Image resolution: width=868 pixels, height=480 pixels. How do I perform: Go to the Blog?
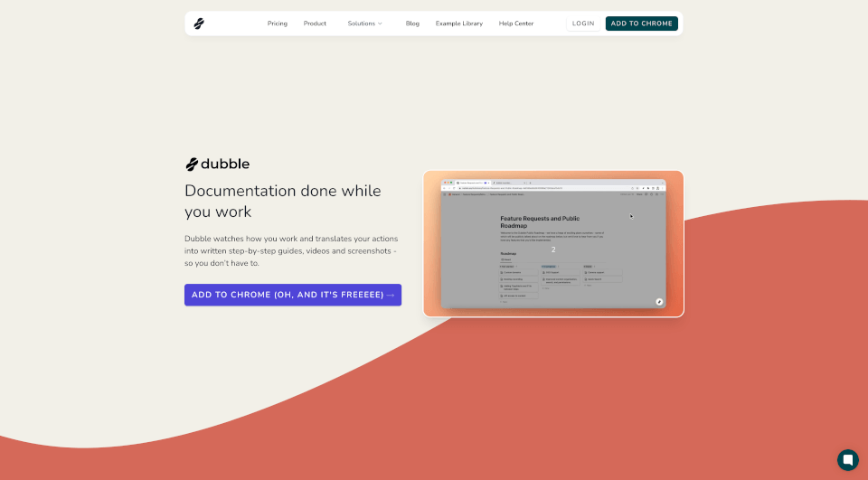point(412,24)
